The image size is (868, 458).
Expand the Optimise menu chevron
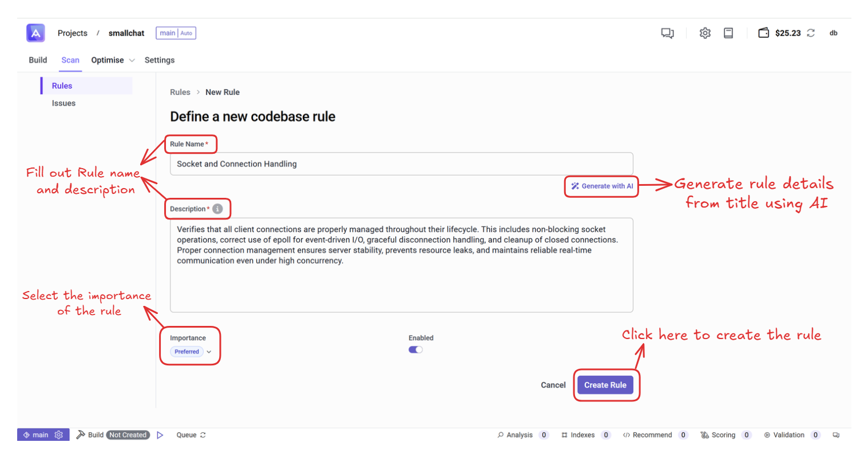[132, 60]
